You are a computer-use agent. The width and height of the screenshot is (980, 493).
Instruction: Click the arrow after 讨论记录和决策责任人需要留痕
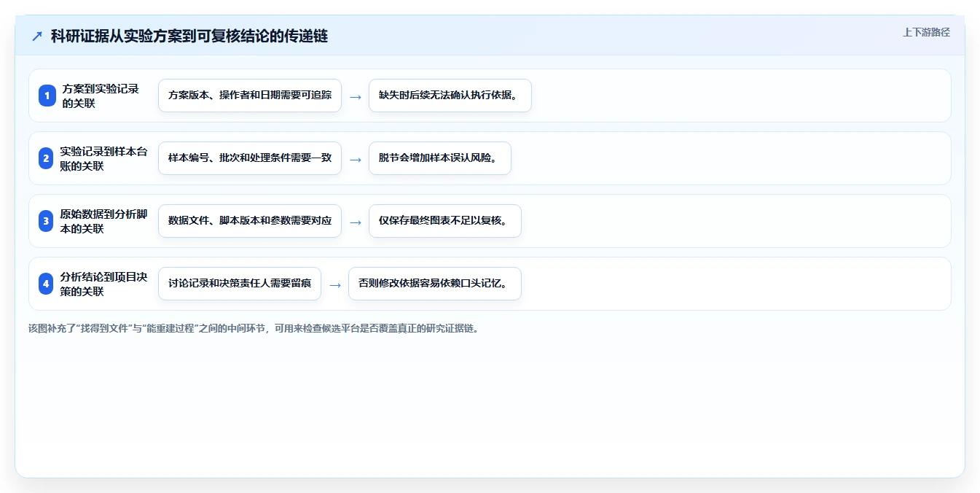[x=335, y=284]
